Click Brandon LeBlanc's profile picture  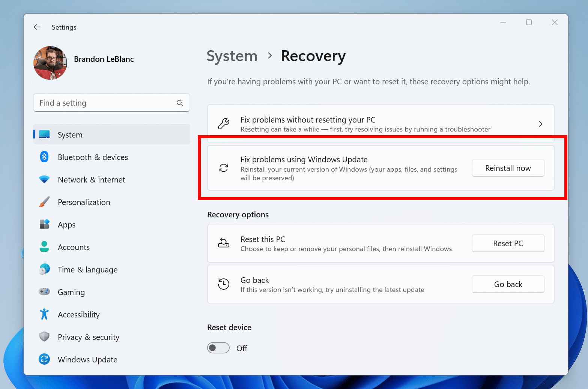tap(50, 63)
